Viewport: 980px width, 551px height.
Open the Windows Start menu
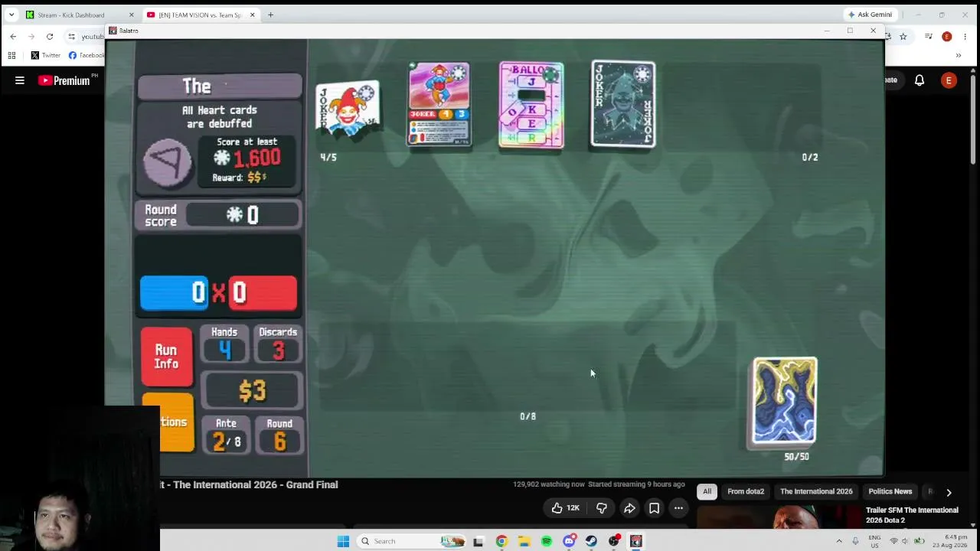[343, 541]
